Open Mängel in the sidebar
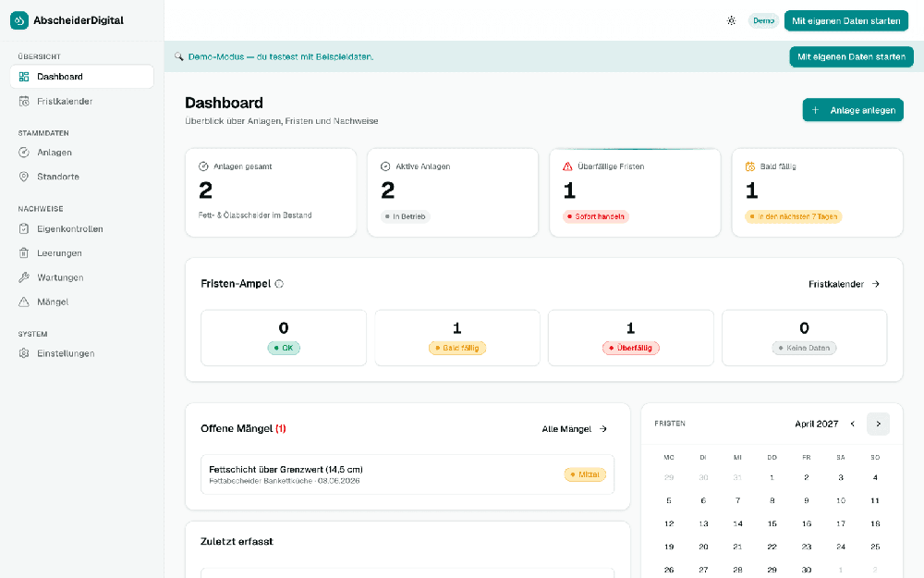This screenshot has width=924, height=578. coord(82,302)
